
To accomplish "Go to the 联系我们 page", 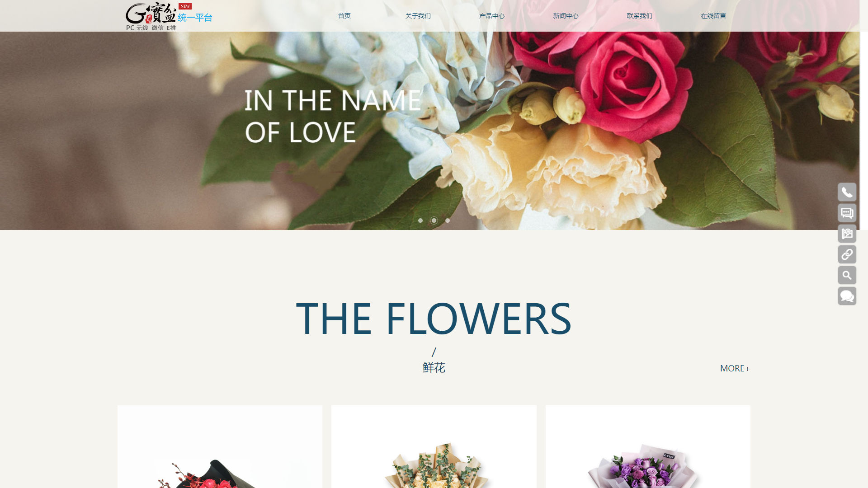I will tap(640, 16).
